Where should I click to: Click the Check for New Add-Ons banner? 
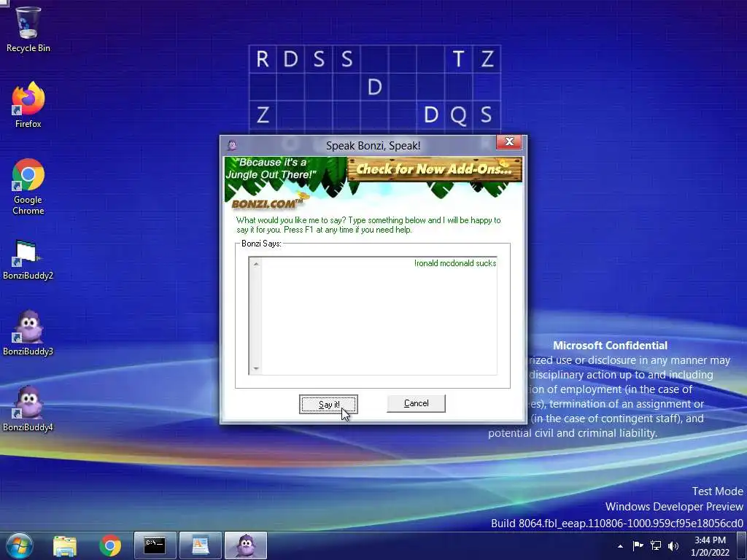point(435,169)
